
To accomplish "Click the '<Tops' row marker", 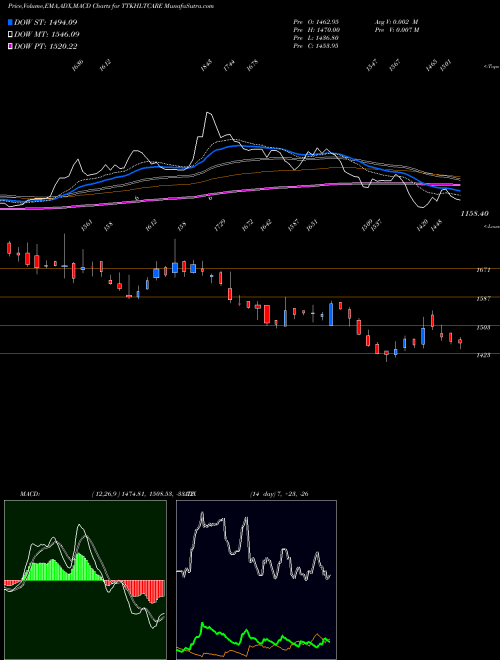I will [x=491, y=67].
